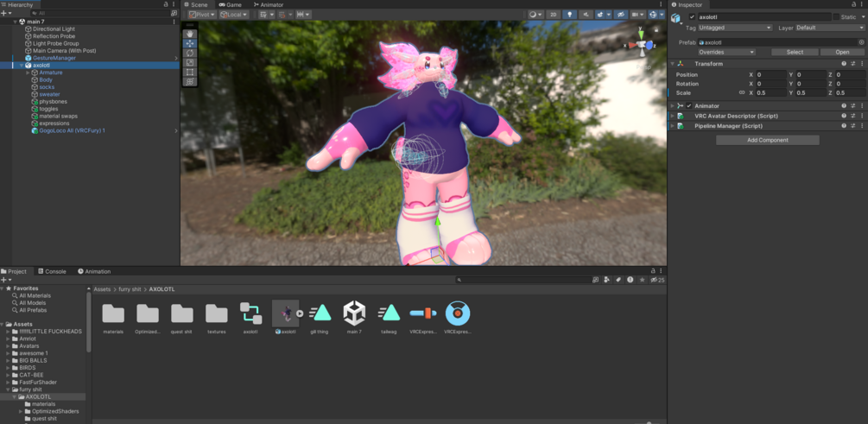Open the Layer Default dropdown
Image resolution: width=868 pixels, height=424 pixels.
coord(830,28)
